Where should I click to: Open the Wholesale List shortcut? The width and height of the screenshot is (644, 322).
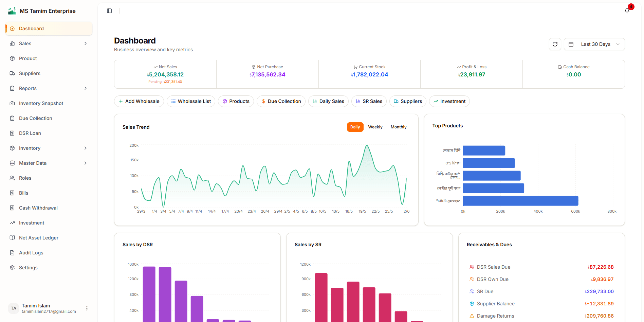coord(191,101)
